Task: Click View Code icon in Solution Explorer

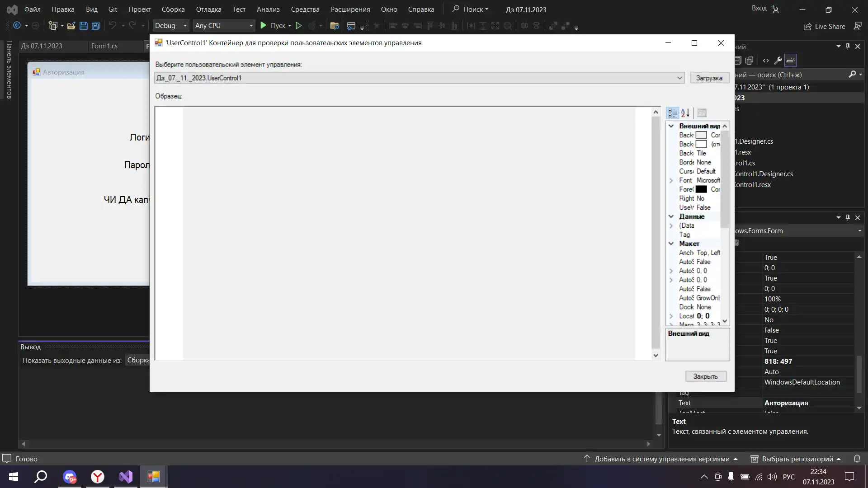Action: coord(766,61)
